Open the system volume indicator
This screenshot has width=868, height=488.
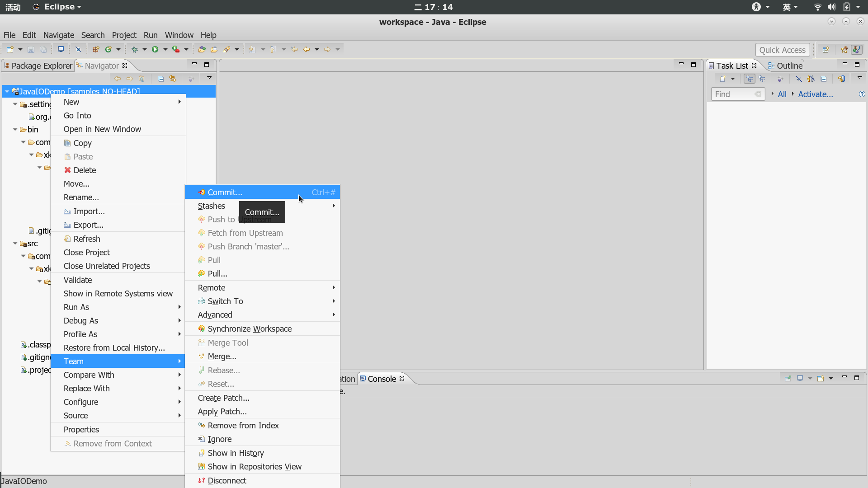click(x=831, y=7)
